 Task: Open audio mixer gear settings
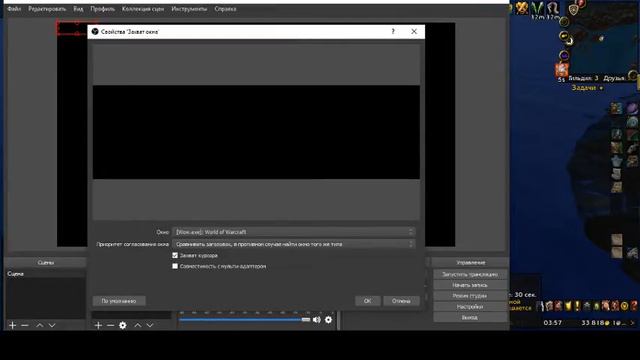[329, 320]
